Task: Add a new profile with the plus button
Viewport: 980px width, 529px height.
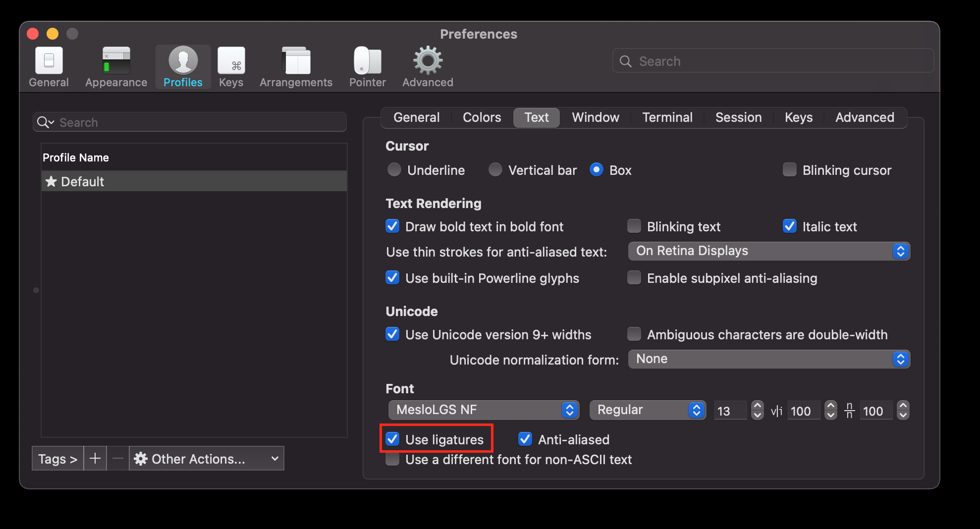Action: click(95, 458)
